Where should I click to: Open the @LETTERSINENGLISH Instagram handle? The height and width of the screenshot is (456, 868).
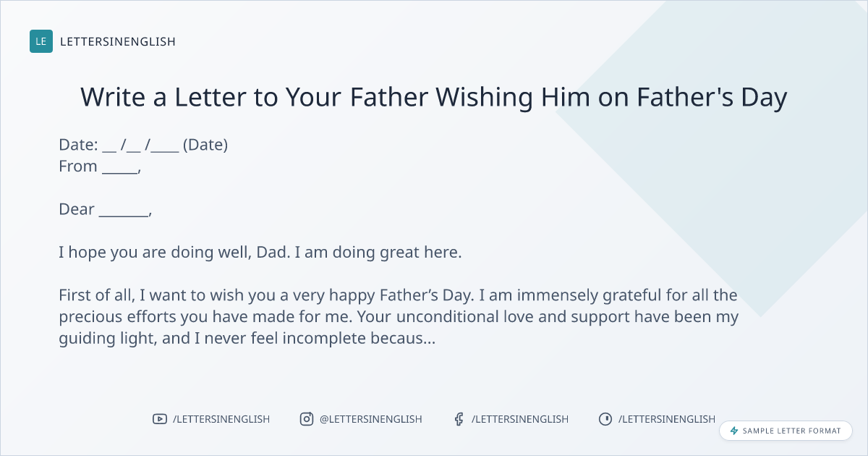(x=371, y=419)
